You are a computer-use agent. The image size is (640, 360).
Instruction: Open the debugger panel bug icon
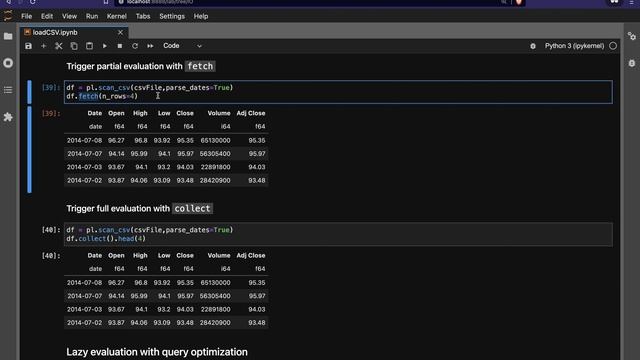[x=632, y=63]
